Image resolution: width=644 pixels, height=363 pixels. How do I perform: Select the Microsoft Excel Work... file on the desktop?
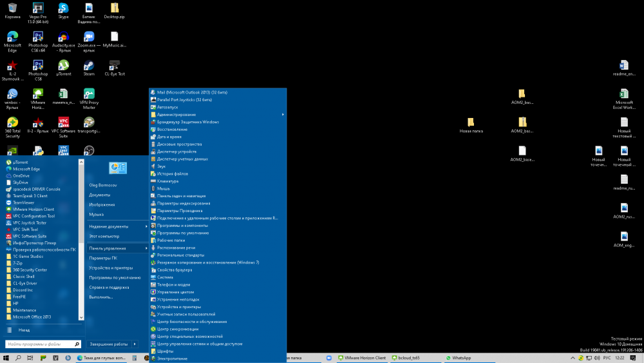pos(624,99)
